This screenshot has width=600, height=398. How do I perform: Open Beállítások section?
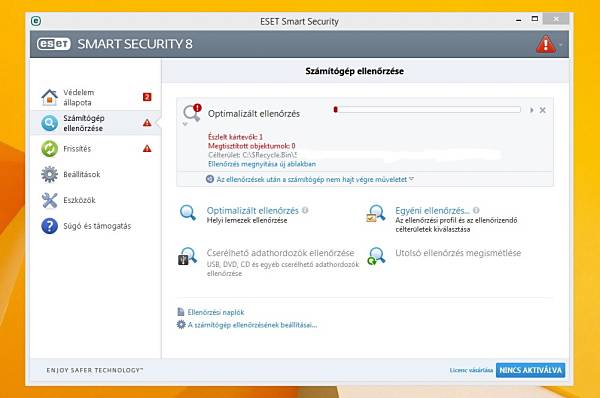pos(96,175)
